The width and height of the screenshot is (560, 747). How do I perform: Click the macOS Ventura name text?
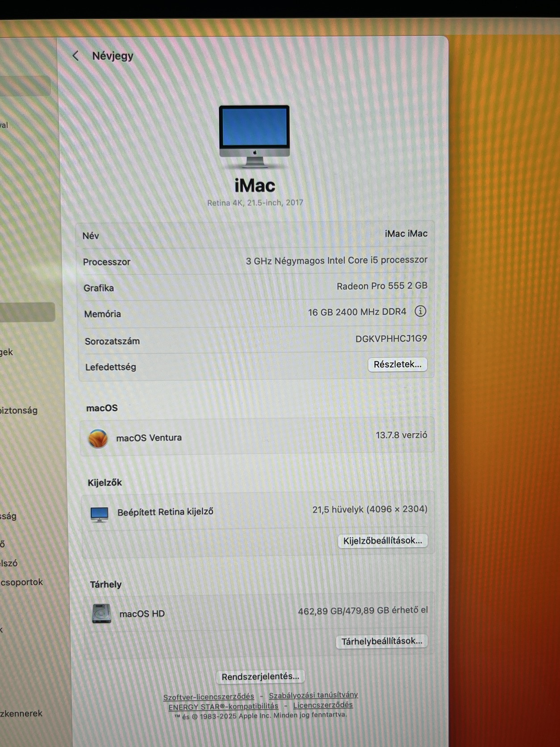pyautogui.click(x=149, y=438)
